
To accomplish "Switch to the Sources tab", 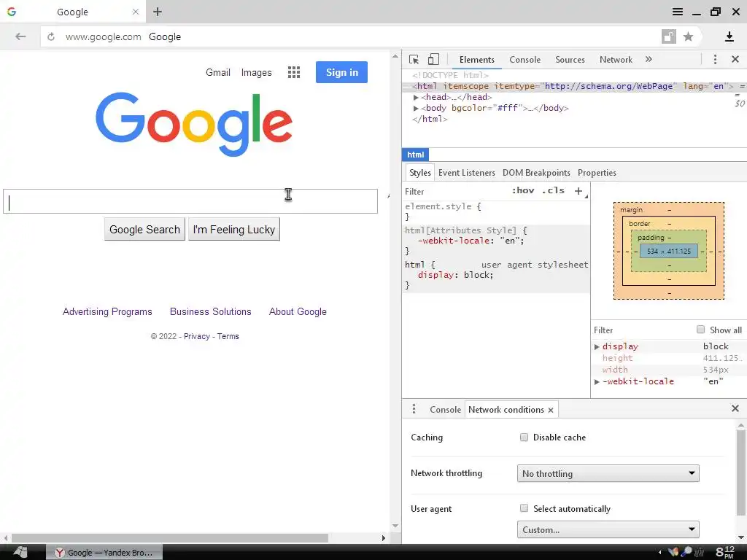I will pyautogui.click(x=570, y=60).
